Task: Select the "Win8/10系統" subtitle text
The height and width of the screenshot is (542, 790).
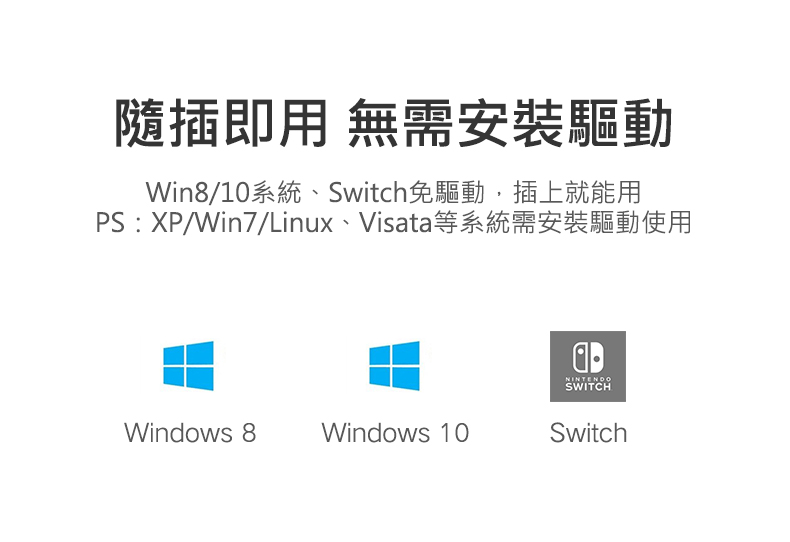Action: [x=224, y=192]
